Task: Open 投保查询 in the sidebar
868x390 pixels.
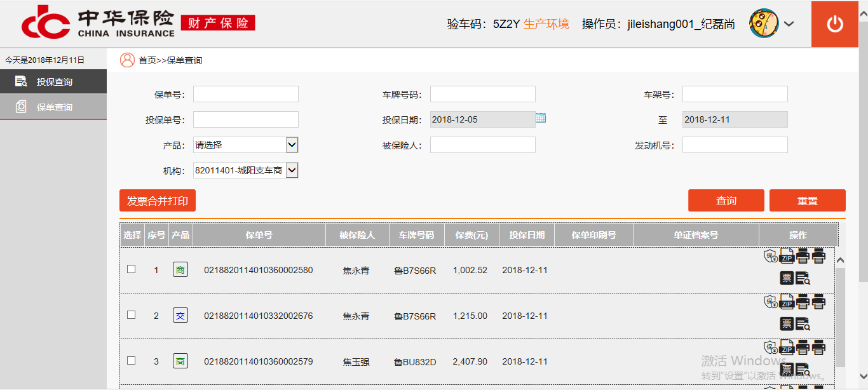Action: 53,82
